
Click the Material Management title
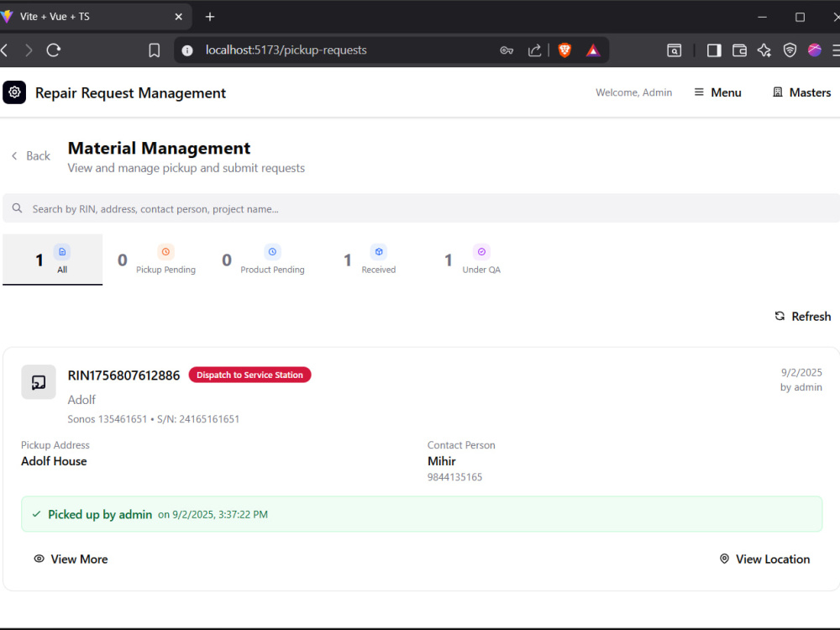[159, 148]
